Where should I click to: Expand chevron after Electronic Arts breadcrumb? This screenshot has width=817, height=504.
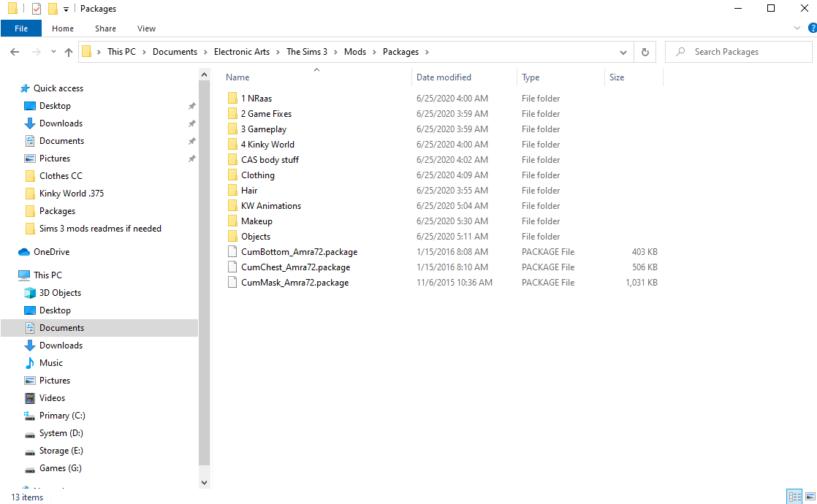[278, 52]
